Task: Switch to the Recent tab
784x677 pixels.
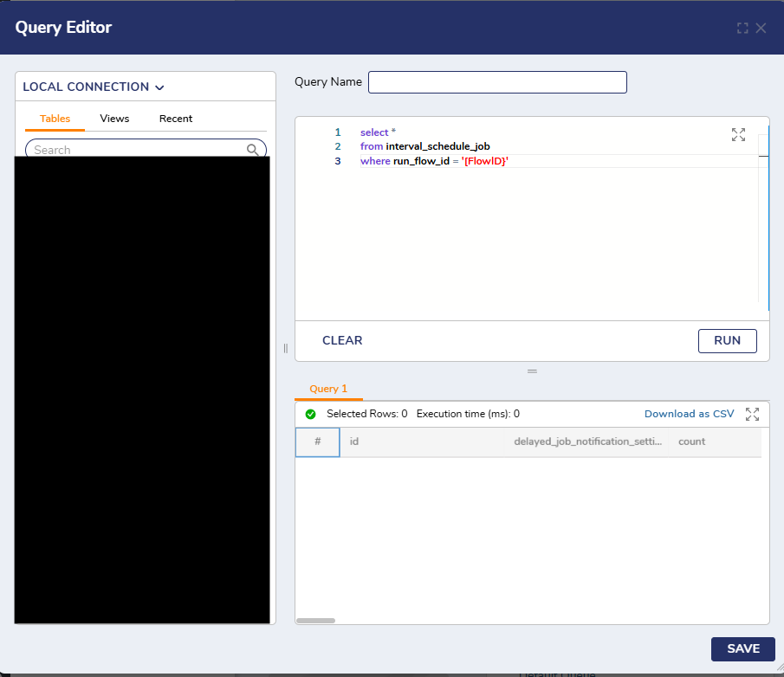Action: click(x=176, y=119)
